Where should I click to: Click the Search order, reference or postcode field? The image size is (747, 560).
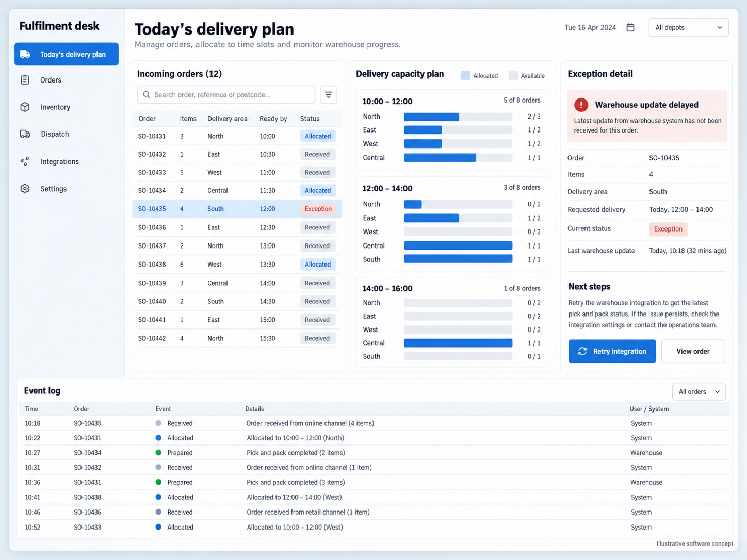point(226,95)
